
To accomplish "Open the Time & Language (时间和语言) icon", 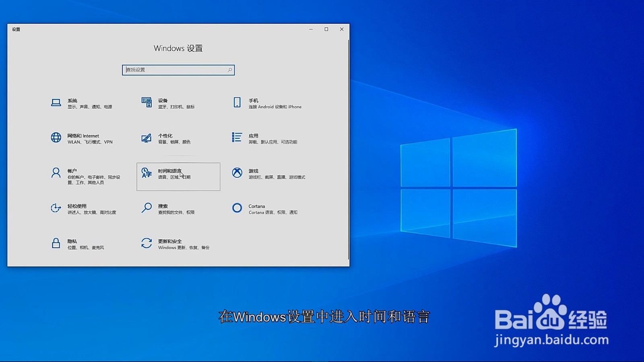I will [147, 173].
